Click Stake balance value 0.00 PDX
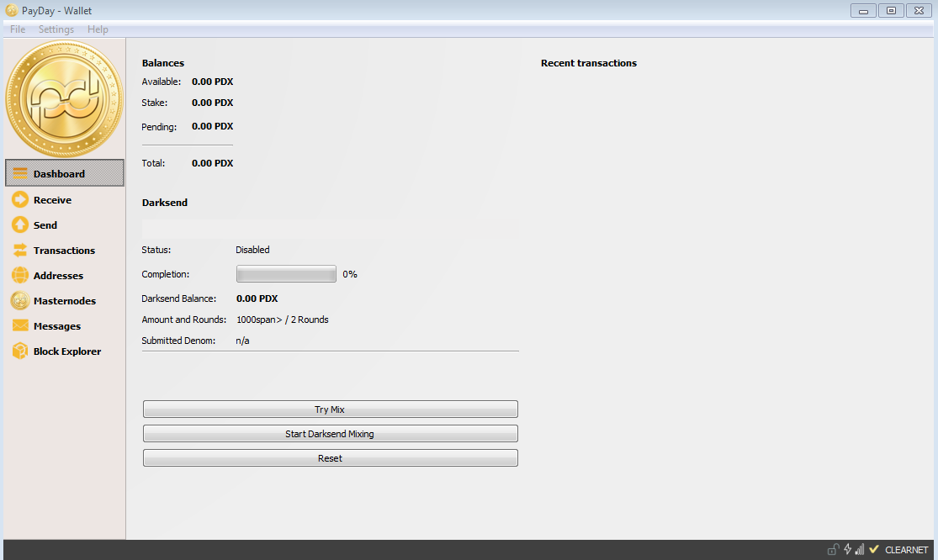This screenshot has height=560, width=938. click(x=212, y=103)
